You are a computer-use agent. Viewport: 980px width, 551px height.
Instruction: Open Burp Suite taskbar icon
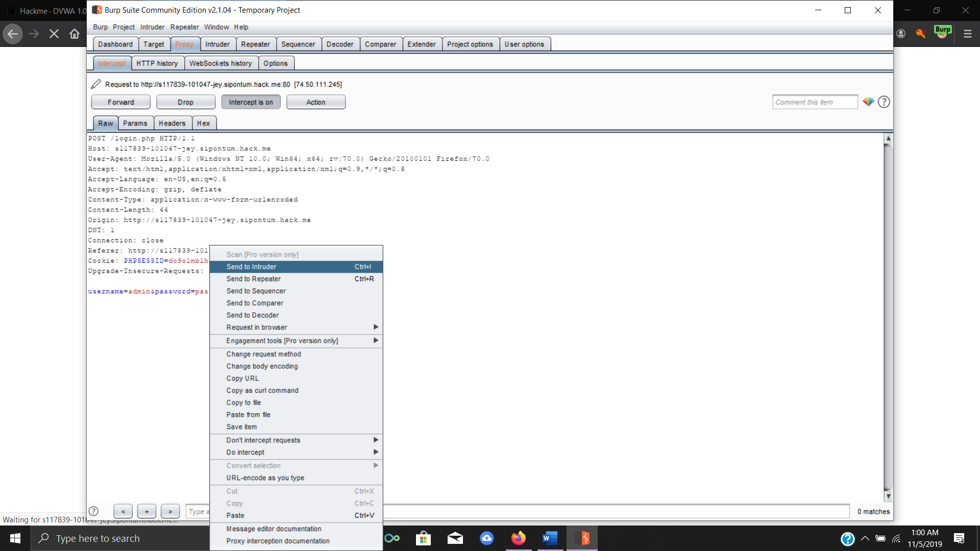click(582, 538)
